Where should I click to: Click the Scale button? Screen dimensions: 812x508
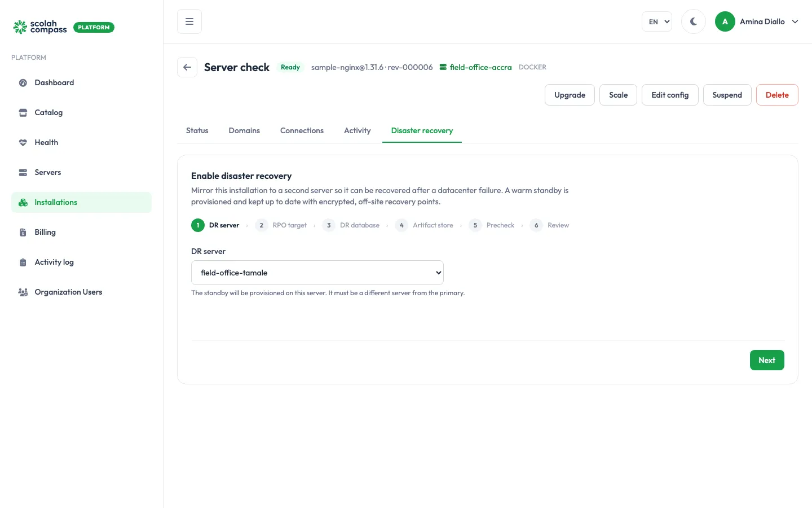[x=618, y=95]
